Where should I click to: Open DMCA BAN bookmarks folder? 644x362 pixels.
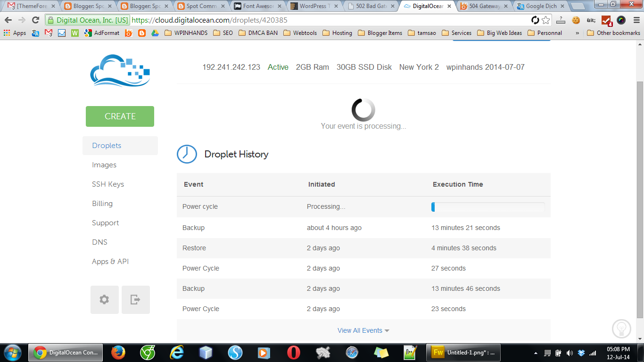pos(258,33)
